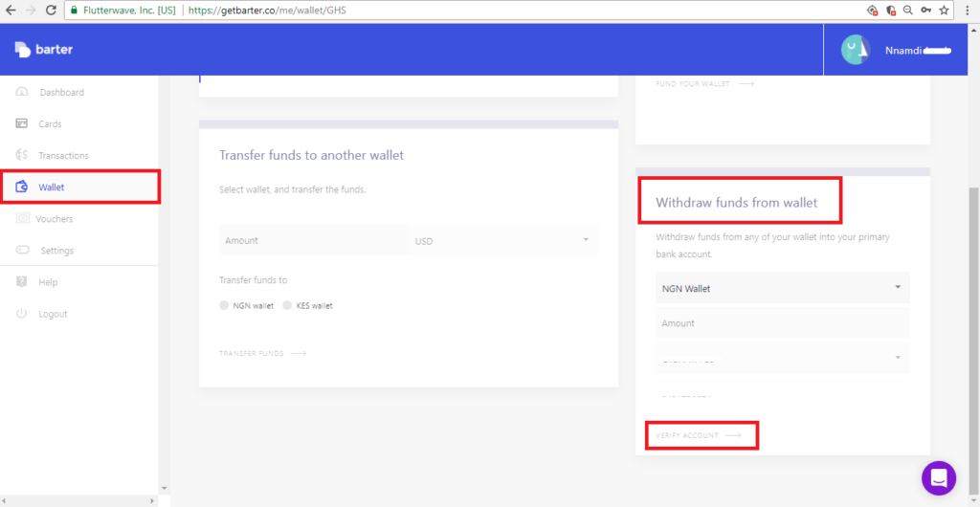Click the transfer Amount input field
Viewport: 980px width, 507px height.
click(x=314, y=240)
